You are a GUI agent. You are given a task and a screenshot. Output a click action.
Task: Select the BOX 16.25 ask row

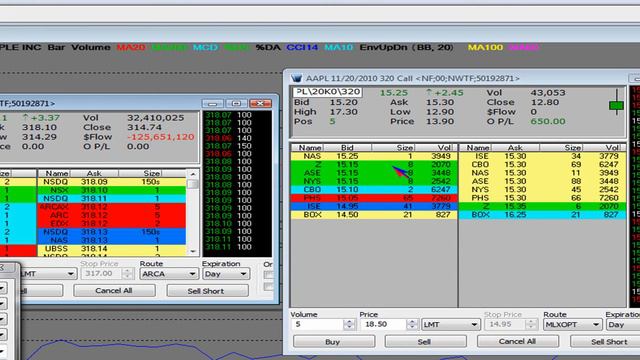542,215
